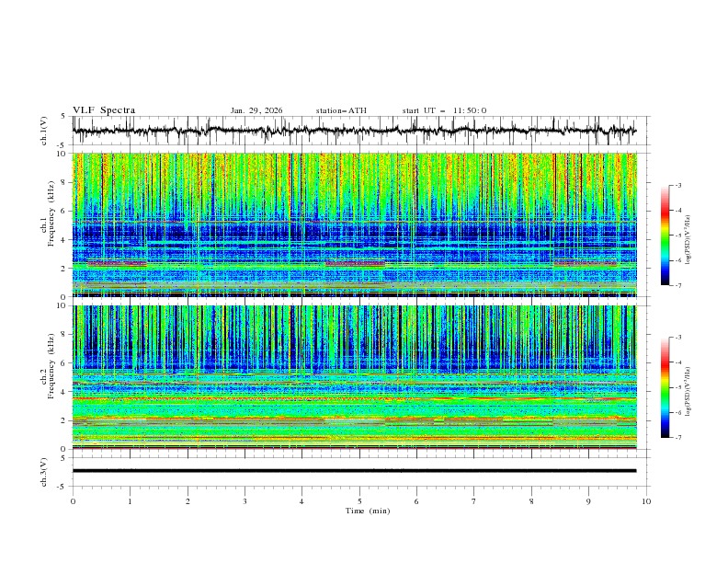Click the '-7' label on ch.2 colorbar

tap(677, 437)
